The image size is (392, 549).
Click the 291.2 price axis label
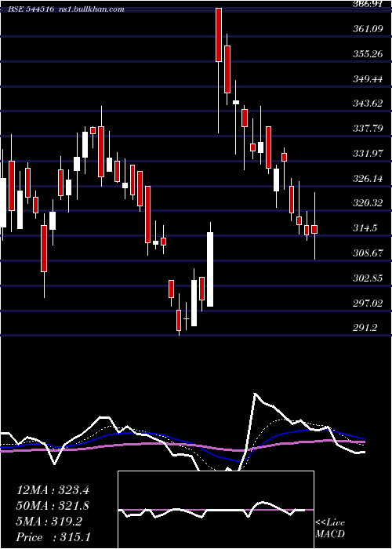tap(366, 328)
